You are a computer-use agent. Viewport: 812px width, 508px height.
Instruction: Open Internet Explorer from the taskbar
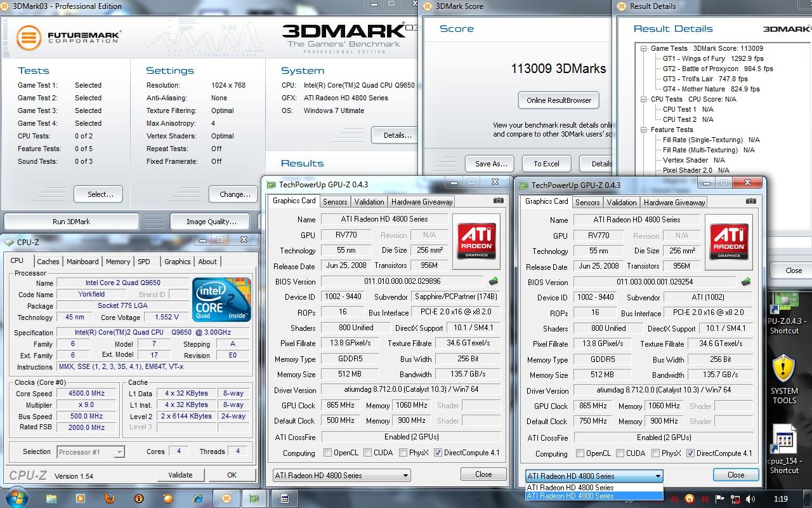[198, 498]
